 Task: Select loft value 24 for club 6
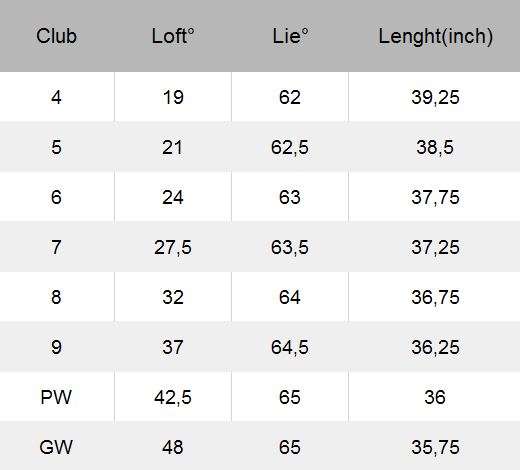pos(173,197)
